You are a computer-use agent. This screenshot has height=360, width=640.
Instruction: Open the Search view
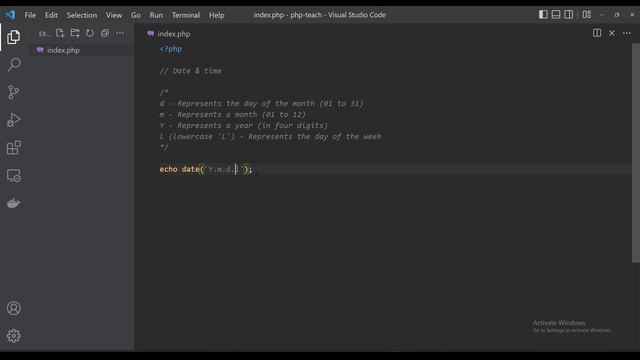(13, 64)
